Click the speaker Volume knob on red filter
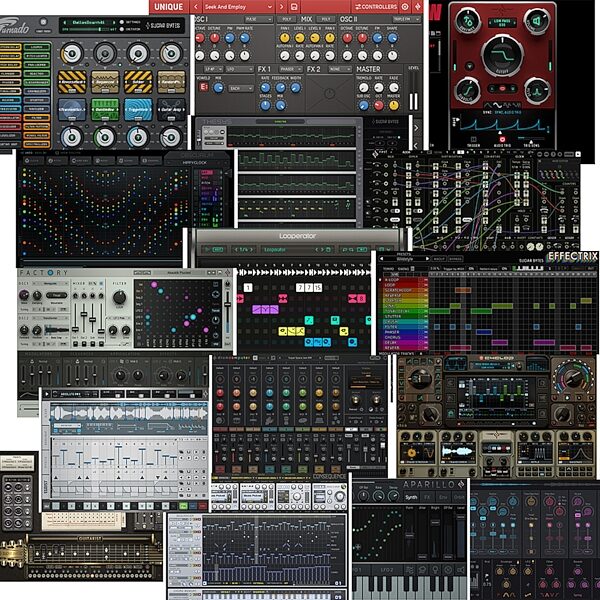 pos(536,22)
